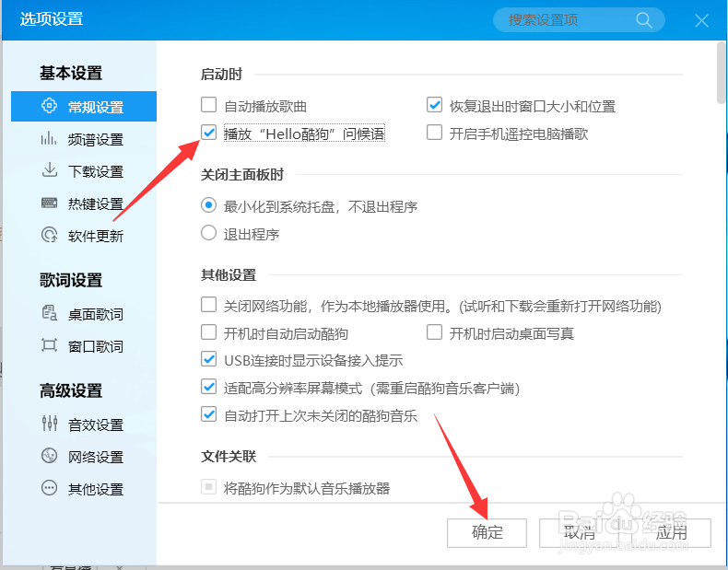Uncheck USB连接时显示设备接入提示
Image resolution: width=728 pixels, height=570 pixels.
[208, 359]
